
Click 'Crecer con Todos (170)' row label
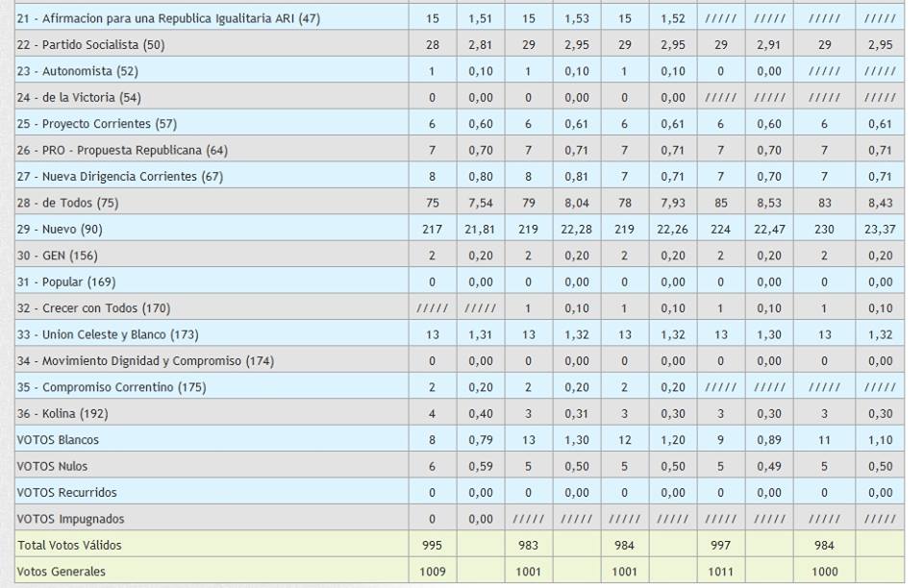coord(107,308)
